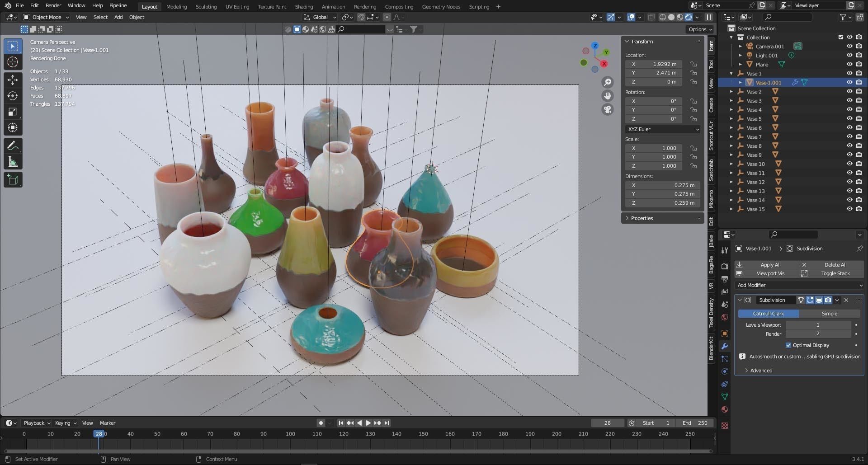Select the Scale tool
This screenshot has height=465, width=868.
(x=13, y=112)
